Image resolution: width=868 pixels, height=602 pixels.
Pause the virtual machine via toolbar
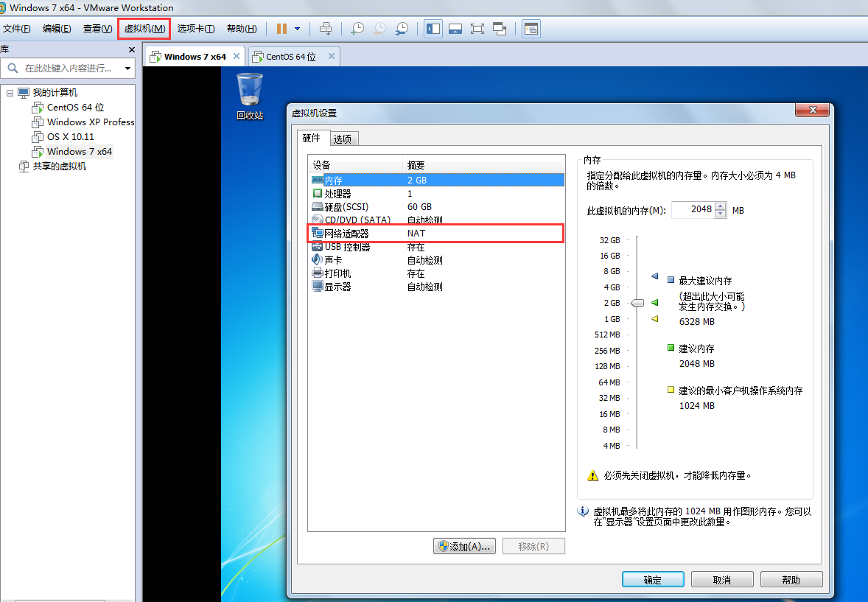281,29
